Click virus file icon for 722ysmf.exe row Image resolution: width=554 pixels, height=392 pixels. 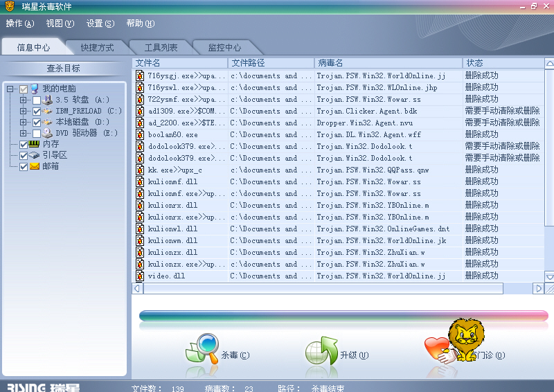[140, 99]
